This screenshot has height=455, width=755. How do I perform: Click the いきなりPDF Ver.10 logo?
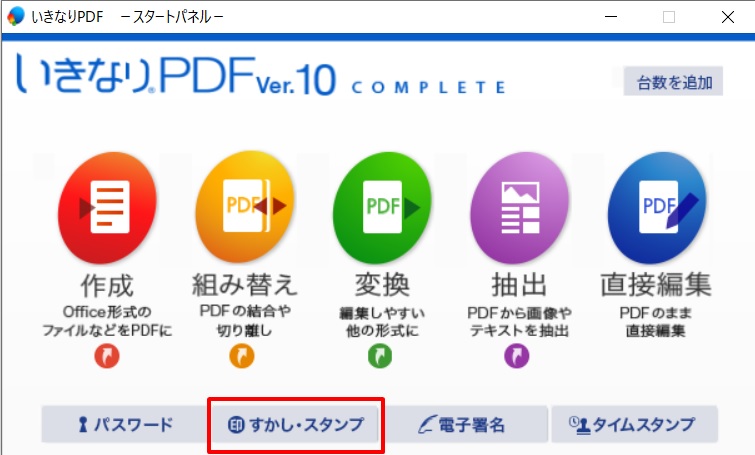tap(260, 75)
